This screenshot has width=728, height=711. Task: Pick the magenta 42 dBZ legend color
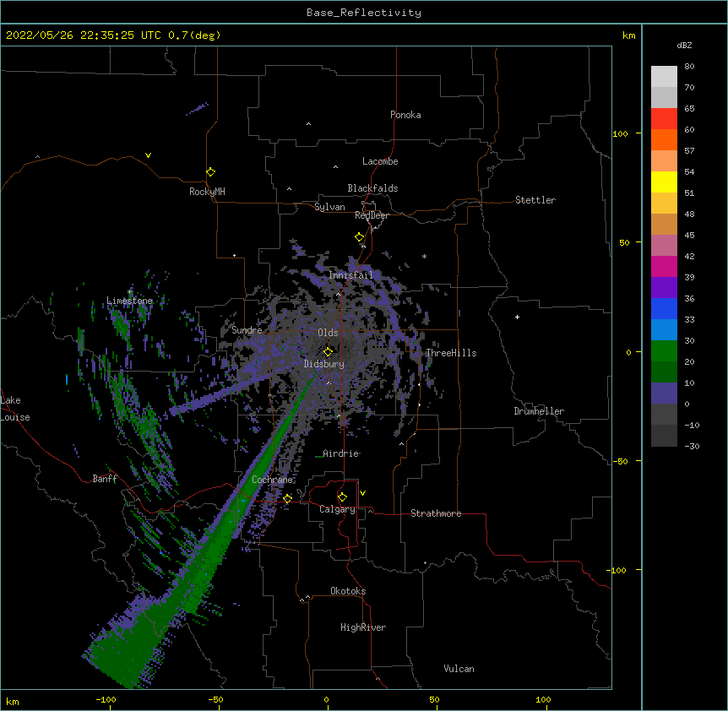664,266
